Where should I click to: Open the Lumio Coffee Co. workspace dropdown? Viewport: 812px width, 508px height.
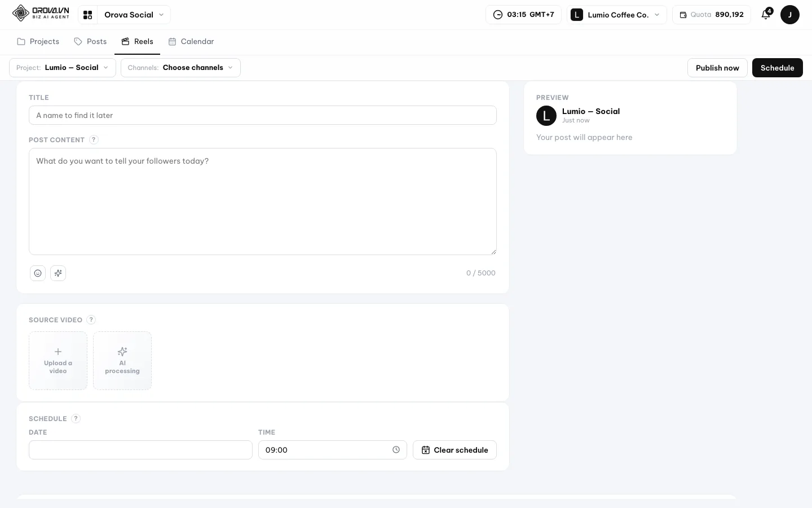pos(616,15)
